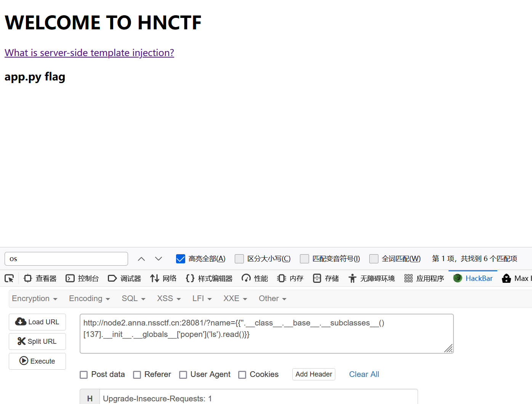Open the Encryption menu
Screen dimensions: 532x404
(35, 298)
